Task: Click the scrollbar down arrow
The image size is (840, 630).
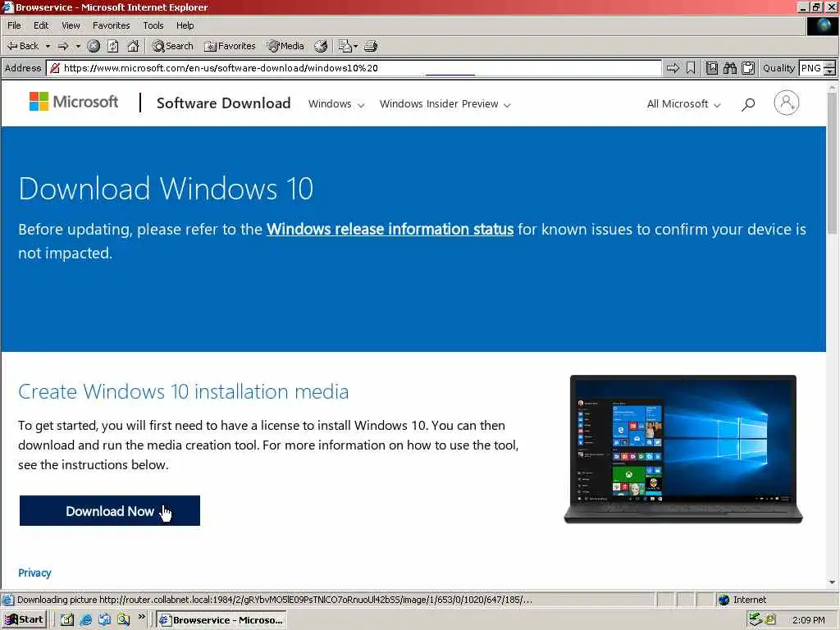Action: pos(832,582)
